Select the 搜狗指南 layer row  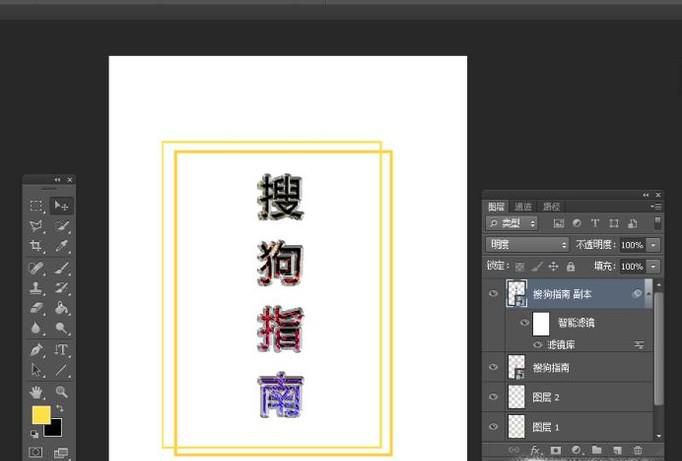click(567, 367)
